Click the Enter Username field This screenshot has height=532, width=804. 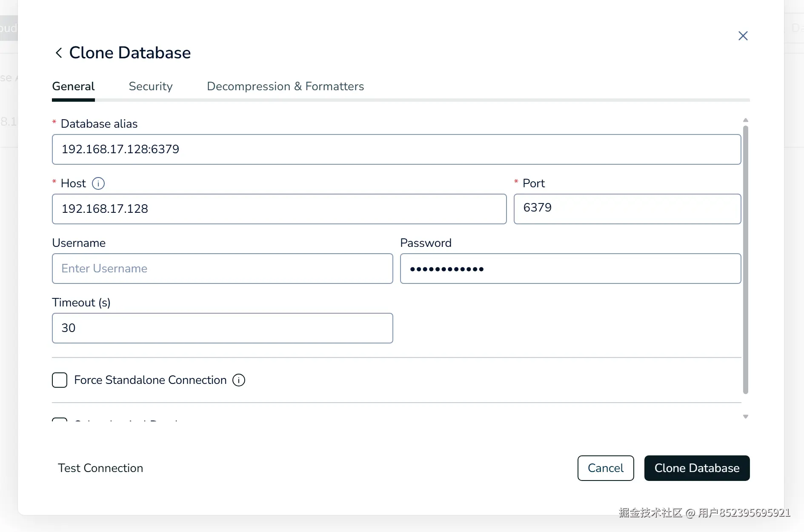coord(222,269)
